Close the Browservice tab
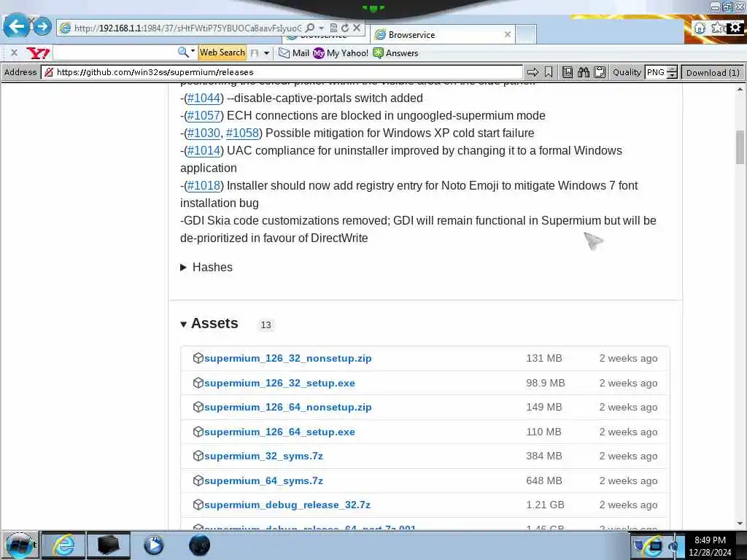The image size is (747, 560). 508,34
